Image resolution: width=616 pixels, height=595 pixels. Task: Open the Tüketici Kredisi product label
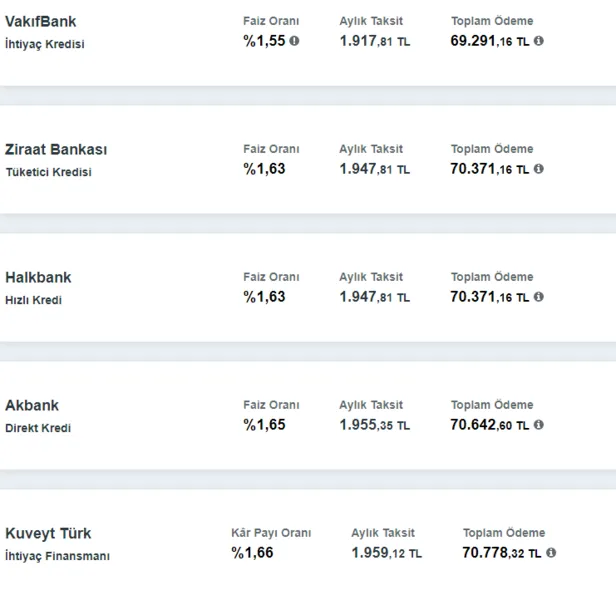click(x=48, y=172)
